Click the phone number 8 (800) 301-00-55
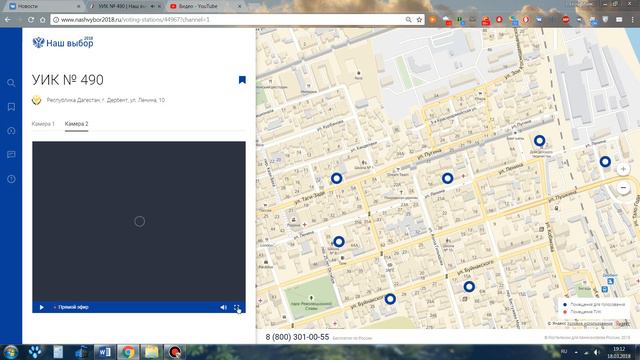 297,337
